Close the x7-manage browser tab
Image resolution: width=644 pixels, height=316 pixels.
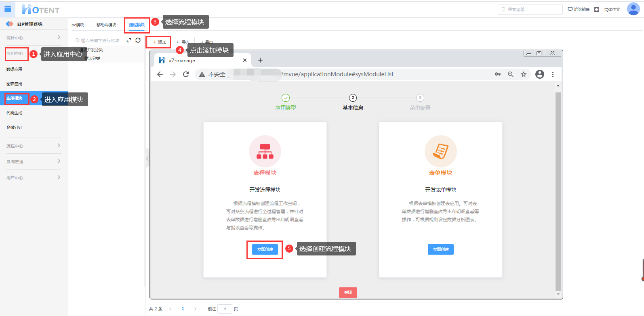(x=245, y=60)
